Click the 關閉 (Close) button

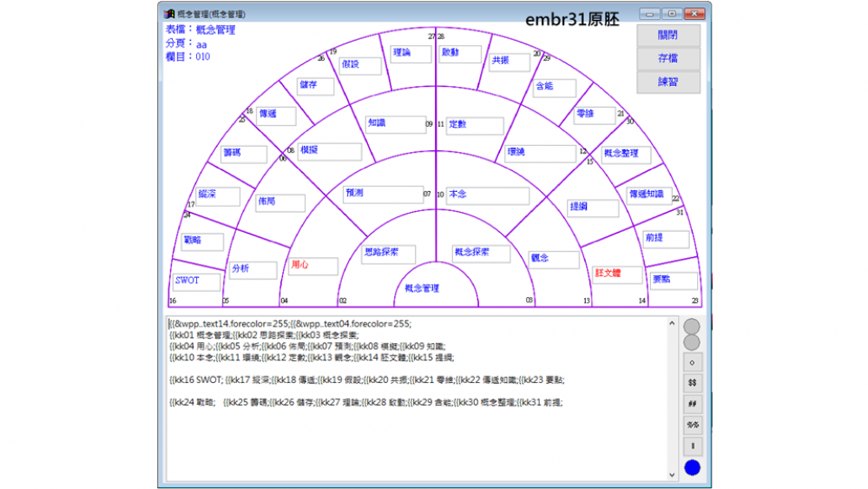(667, 36)
